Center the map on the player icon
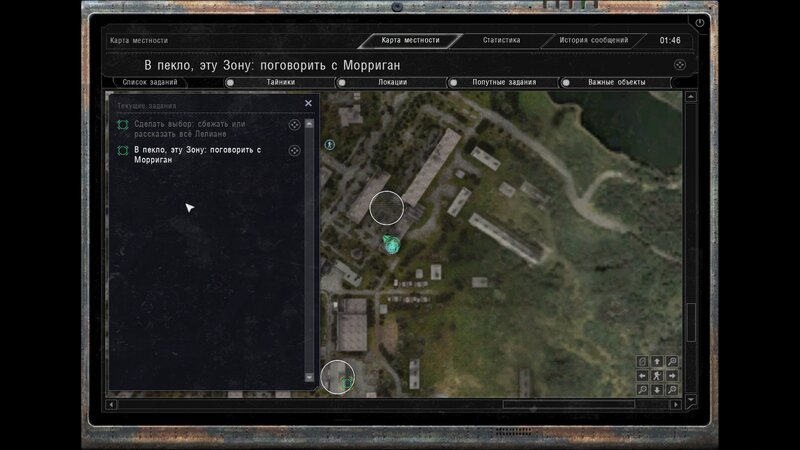This screenshot has width=800, height=450. point(657,376)
